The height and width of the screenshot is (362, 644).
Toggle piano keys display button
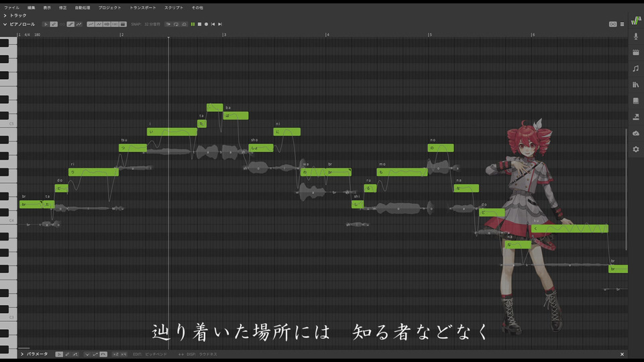click(x=123, y=24)
